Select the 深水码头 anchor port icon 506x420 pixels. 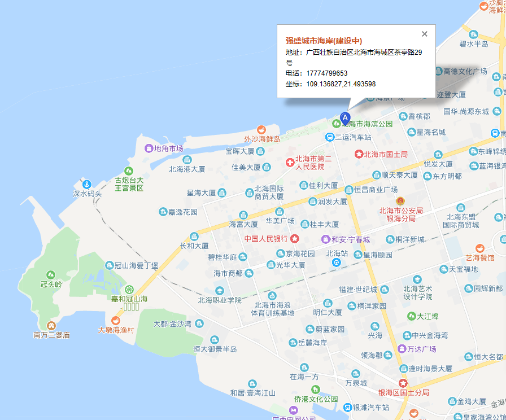87,184
